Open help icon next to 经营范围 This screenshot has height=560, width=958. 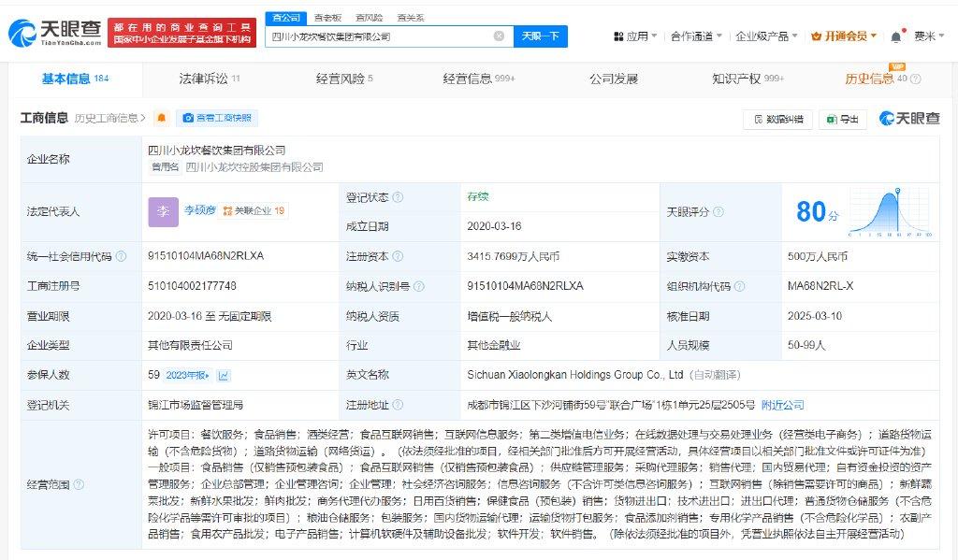79,485
